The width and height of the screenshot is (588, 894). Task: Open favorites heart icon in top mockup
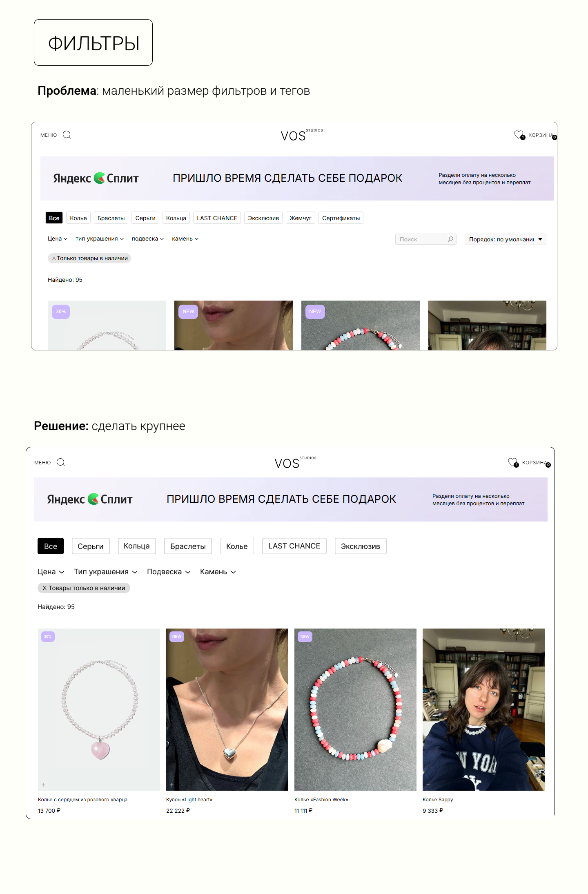click(x=519, y=134)
